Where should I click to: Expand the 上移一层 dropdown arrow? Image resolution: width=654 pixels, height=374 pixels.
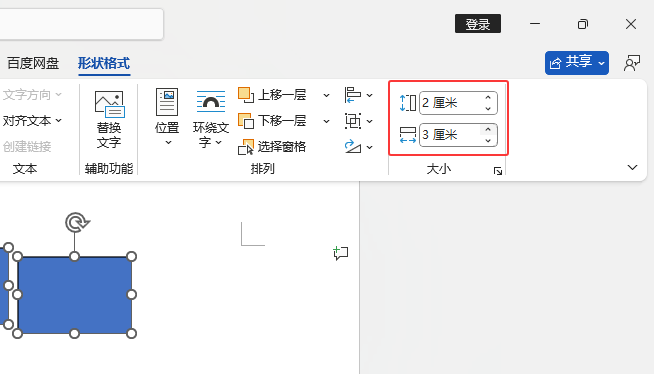pyautogui.click(x=326, y=95)
